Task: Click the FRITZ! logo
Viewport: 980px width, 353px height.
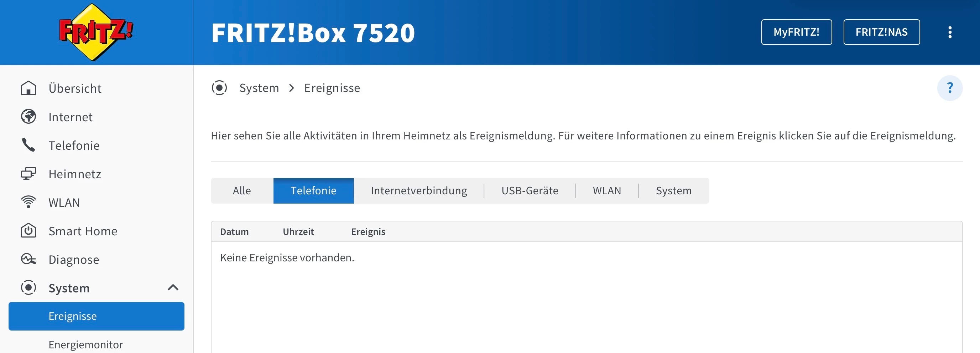Action: [x=96, y=32]
